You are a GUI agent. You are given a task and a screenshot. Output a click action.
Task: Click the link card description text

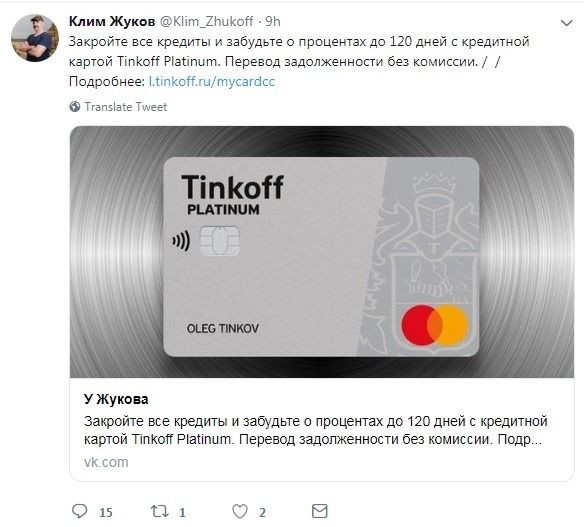pyautogui.click(x=315, y=430)
